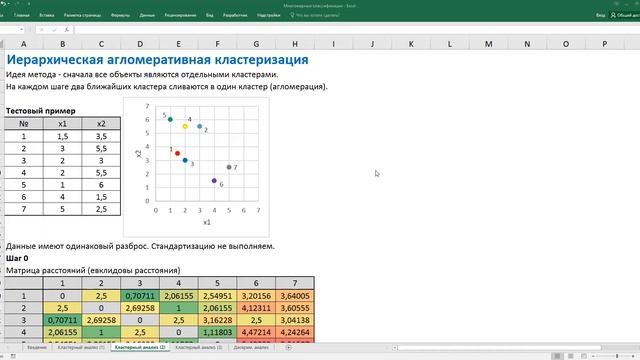Select column header A
640x360 pixels.
24,44
